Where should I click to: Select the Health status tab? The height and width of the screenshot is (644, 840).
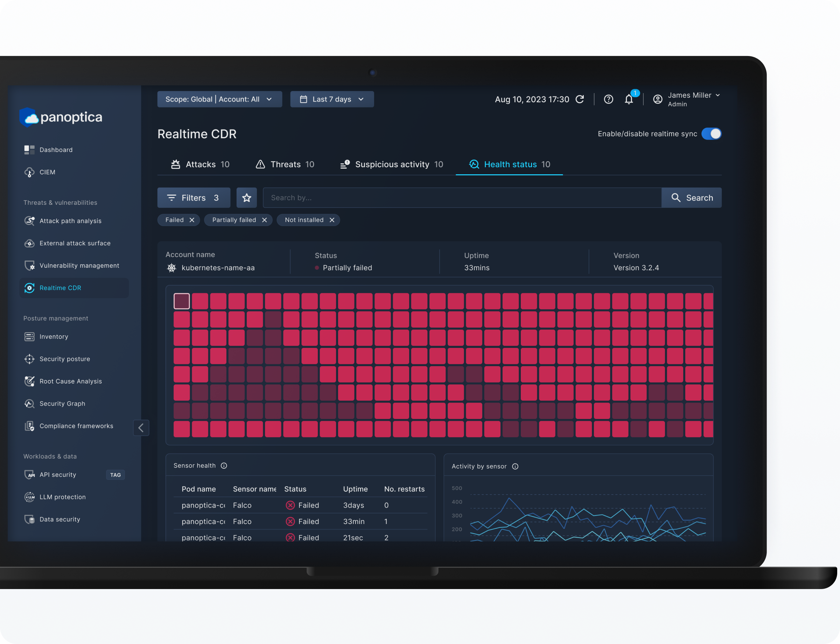510,164
